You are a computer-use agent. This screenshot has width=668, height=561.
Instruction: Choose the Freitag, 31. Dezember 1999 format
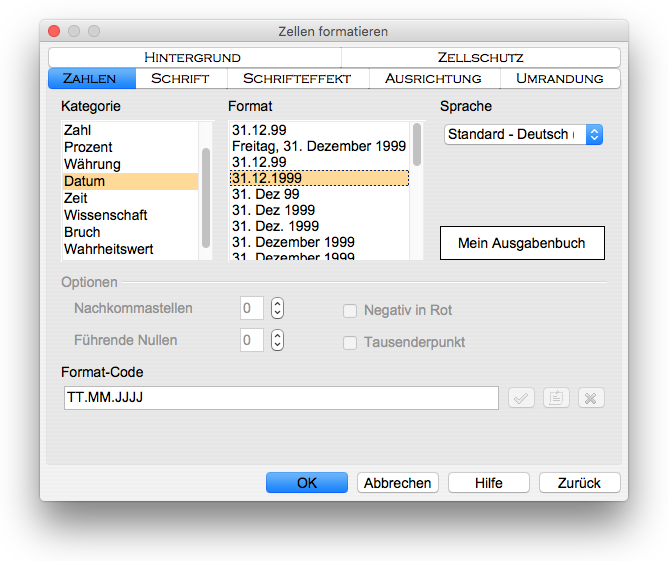318,146
